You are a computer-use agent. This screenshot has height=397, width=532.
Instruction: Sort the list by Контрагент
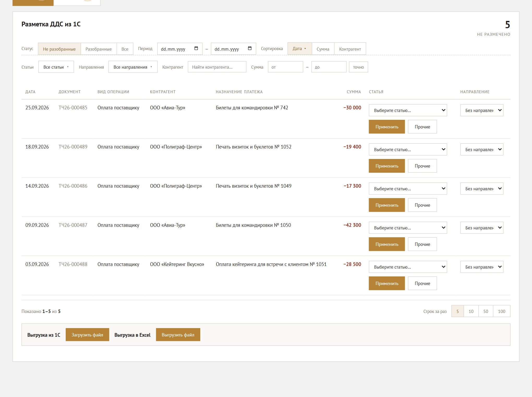[x=350, y=49]
